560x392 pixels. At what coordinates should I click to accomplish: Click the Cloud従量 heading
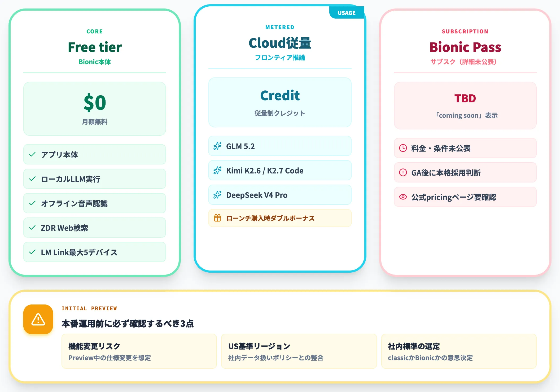(x=280, y=43)
